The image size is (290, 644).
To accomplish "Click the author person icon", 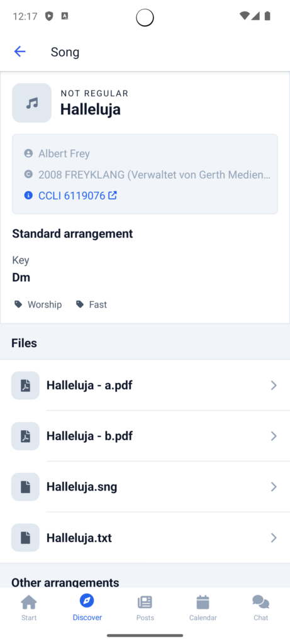I will tap(28, 153).
